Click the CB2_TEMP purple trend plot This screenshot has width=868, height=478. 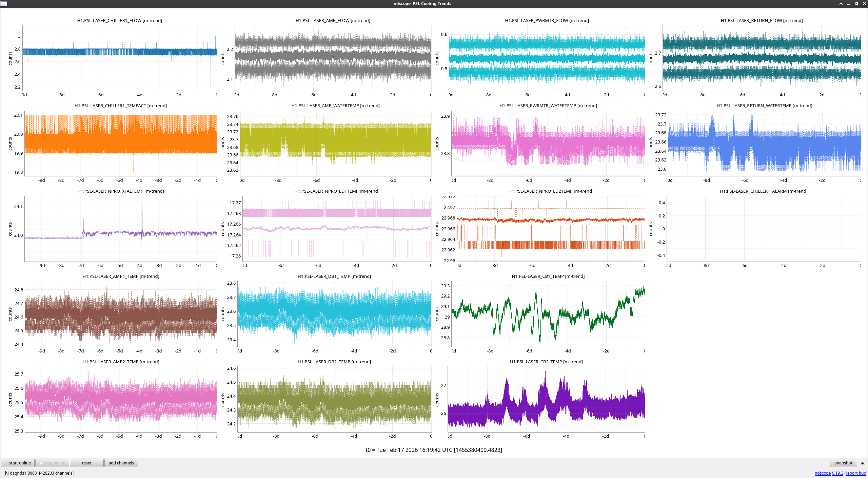[x=546, y=400]
